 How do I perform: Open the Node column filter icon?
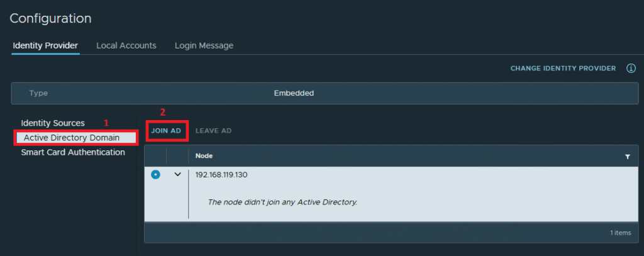coord(628,157)
